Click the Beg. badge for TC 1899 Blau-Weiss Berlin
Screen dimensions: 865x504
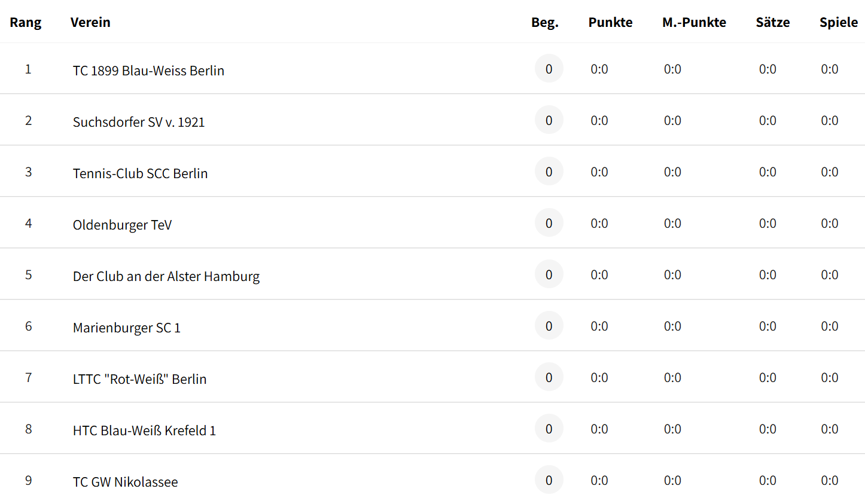[549, 69]
